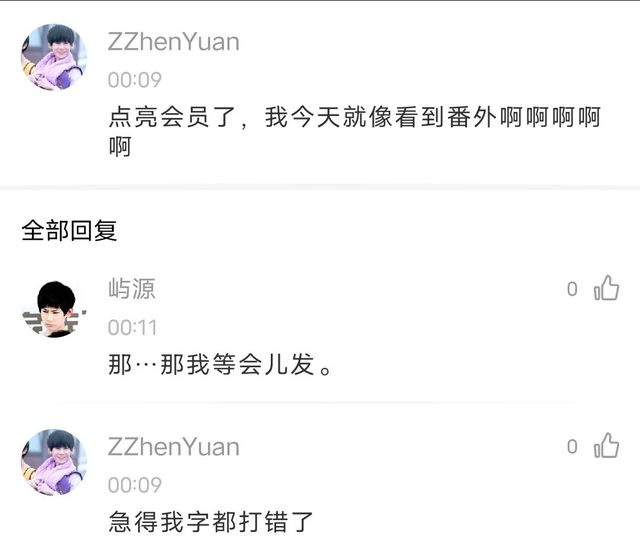Open ZZhenYuan's avatar on the main comment
The height and width of the screenshot is (545, 640).
pyautogui.click(x=54, y=57)
